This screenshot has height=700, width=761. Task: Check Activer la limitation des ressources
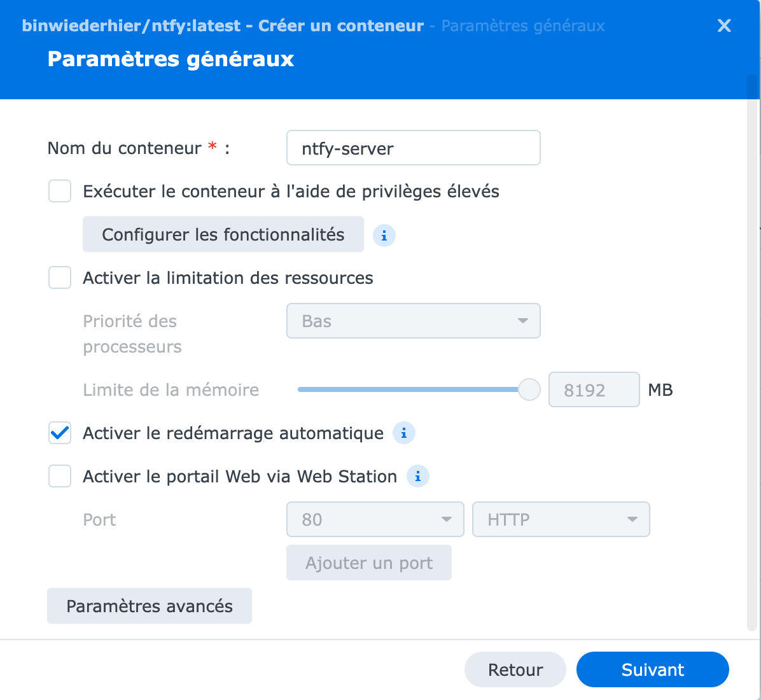coord(60,277)
